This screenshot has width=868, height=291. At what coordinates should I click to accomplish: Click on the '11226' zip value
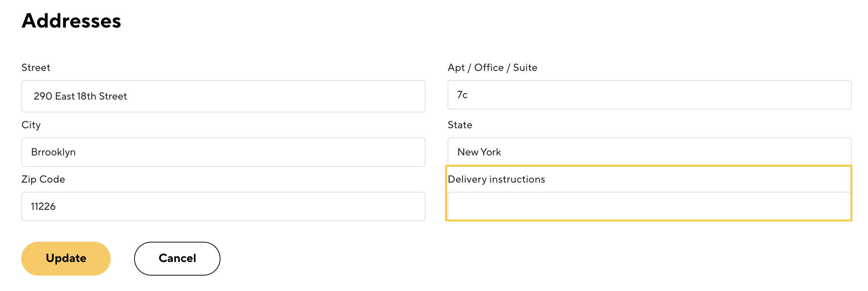click(43, 206)
